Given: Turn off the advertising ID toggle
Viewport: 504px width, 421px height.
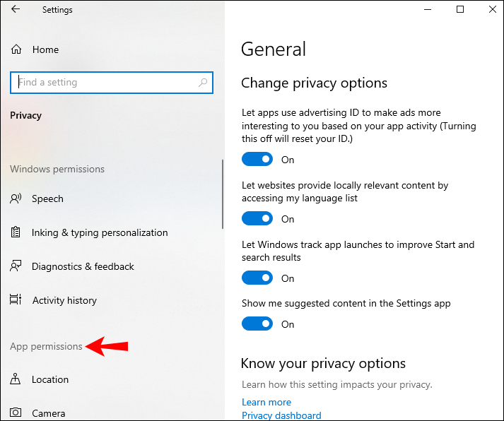Looking at the screenshot, I should pyautogui.click(x=257, y=160).
